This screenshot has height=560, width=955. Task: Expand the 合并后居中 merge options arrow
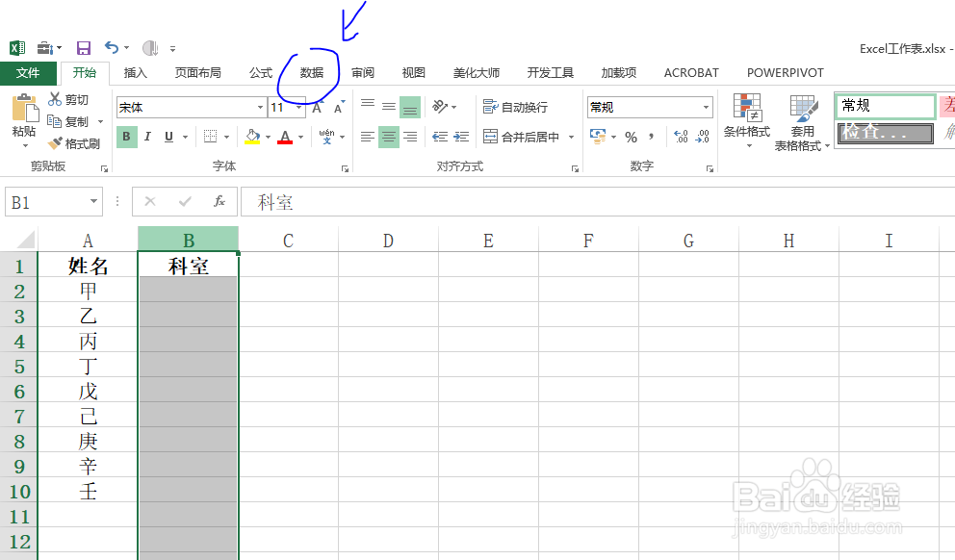(571, 137)
